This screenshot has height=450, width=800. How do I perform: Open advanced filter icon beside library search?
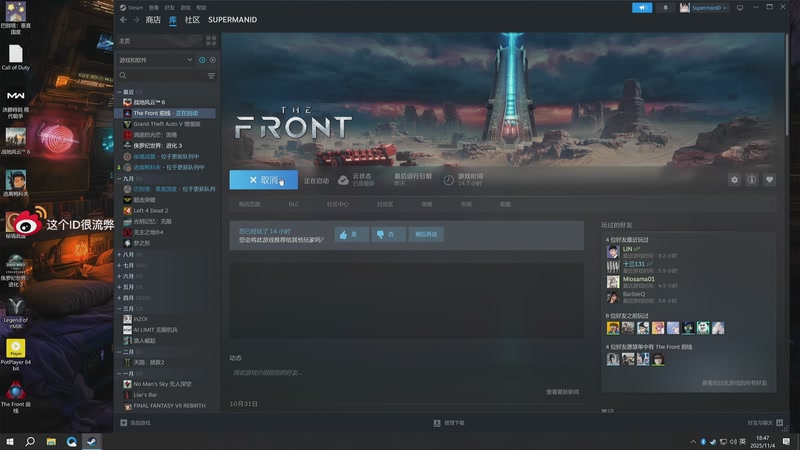click(211, 76)
